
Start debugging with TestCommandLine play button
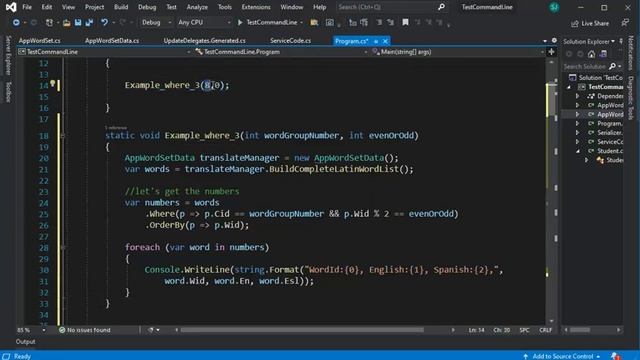pyautogui.click(x=240, y=22)
